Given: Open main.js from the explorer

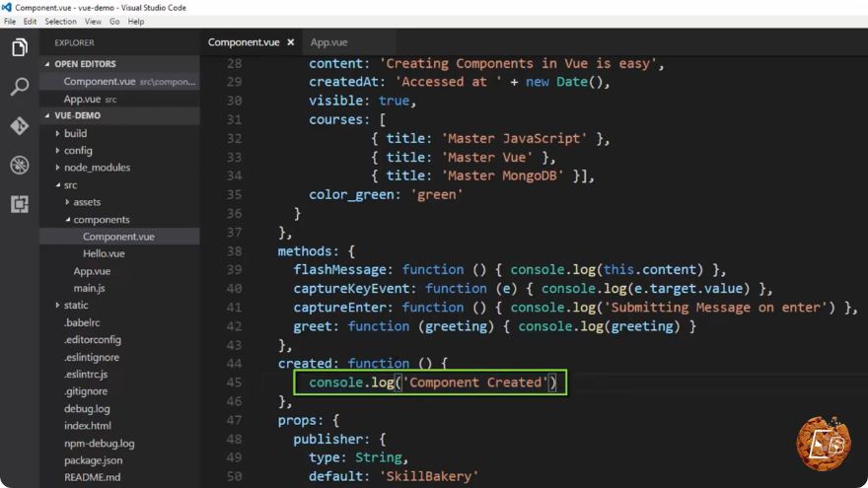Looking at the screenshot, I should point(89,288).
